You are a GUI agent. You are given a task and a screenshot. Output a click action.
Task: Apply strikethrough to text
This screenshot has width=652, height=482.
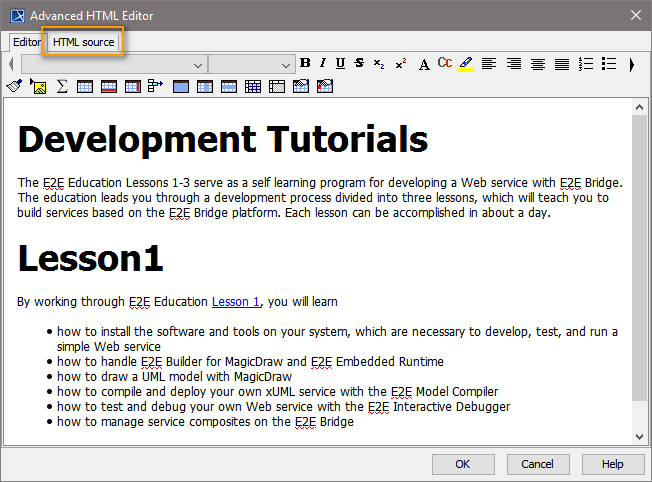[x=359, y=64]
